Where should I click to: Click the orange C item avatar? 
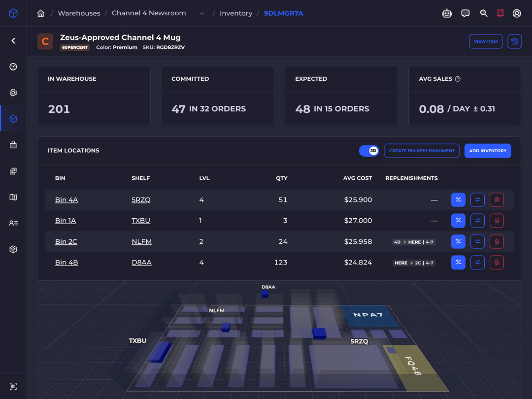tap(45, 41)
